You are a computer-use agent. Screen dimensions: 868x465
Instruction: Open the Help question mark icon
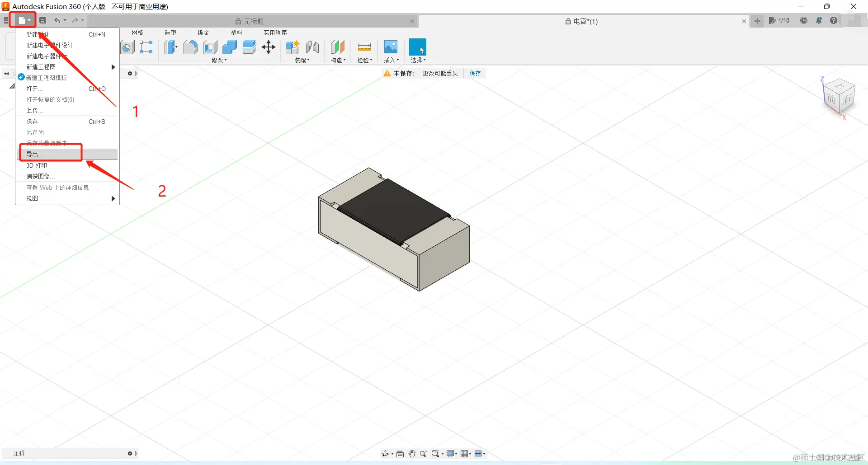[x=834, y=20]
